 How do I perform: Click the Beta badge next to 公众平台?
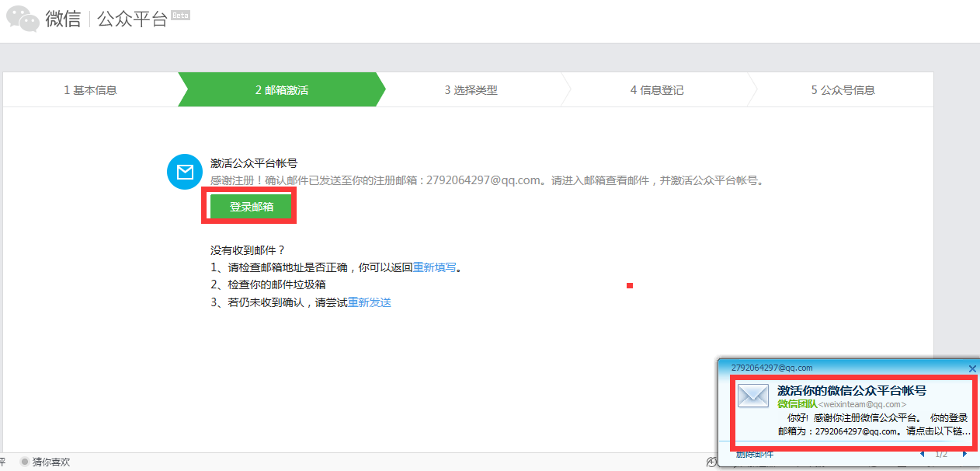180,15
